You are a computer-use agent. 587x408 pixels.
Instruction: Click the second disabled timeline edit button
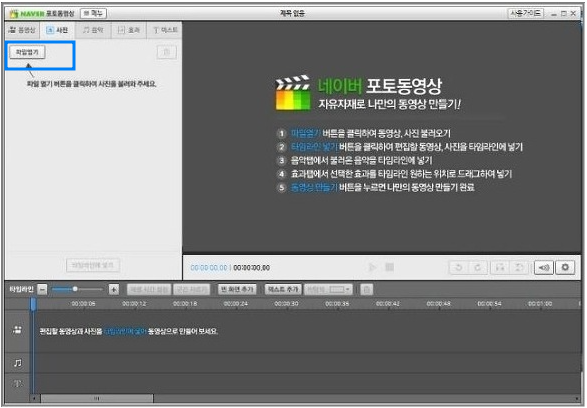click(191, 289)
